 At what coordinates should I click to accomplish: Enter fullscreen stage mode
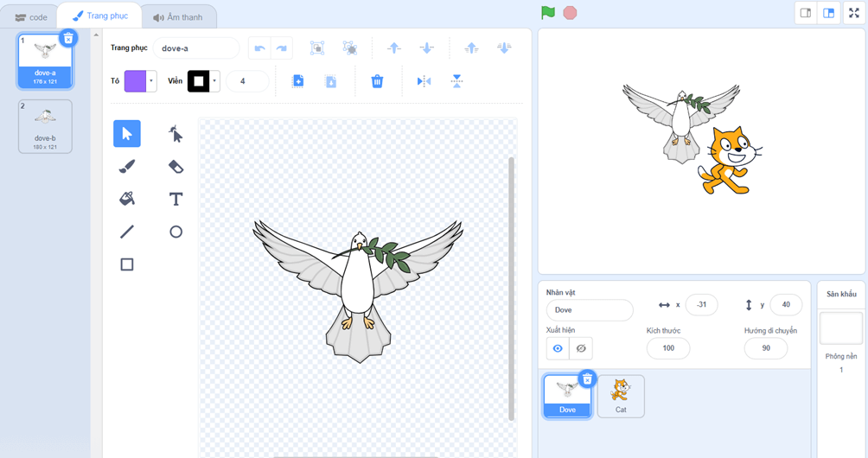854,13
